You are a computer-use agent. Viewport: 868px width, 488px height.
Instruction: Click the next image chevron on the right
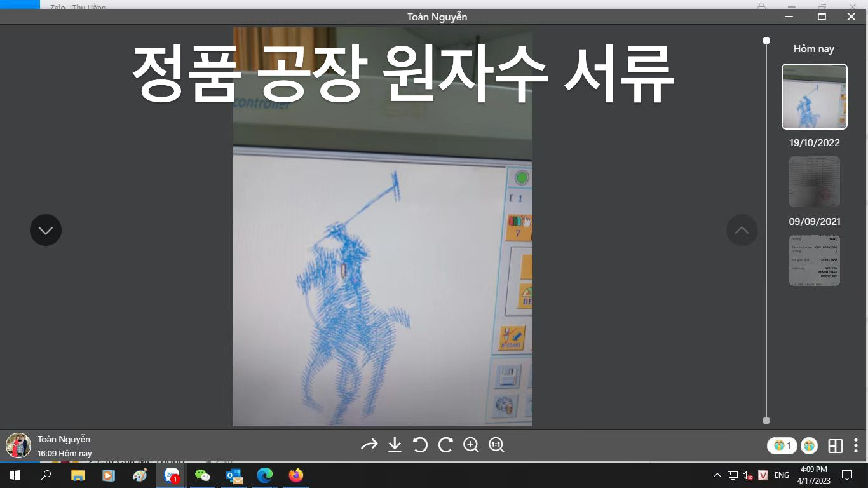(742, 229)
